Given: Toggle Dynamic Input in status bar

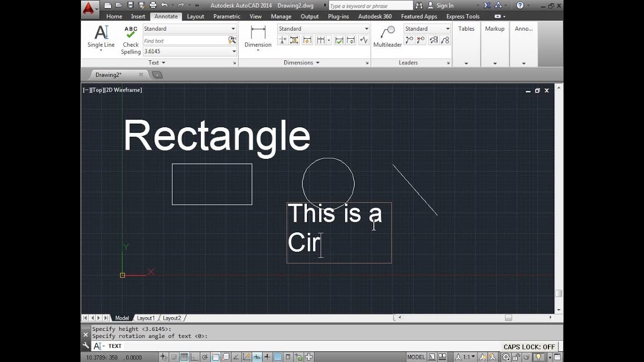Looking at the screenshot, I should (x=257, y=357).
